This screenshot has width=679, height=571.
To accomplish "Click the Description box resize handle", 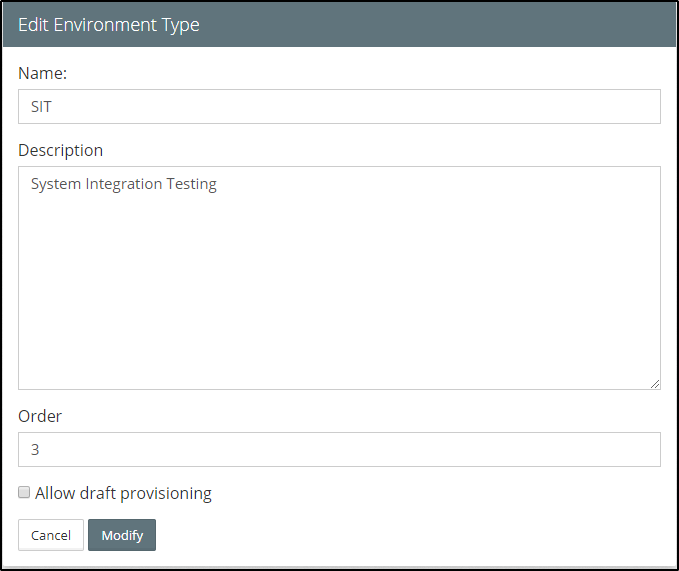I will pos(655,383).
